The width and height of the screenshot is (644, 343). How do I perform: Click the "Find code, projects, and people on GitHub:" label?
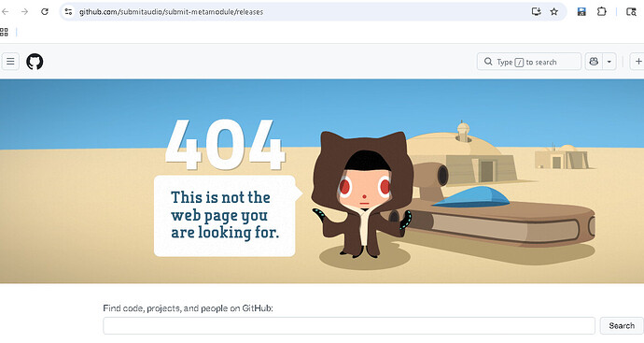188,308
